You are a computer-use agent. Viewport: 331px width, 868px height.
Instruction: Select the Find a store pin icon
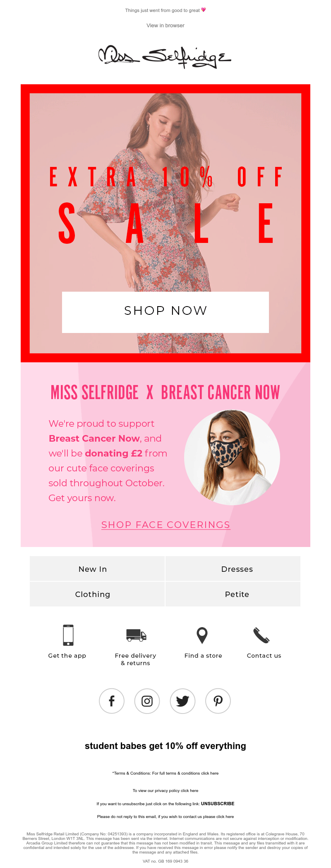202,635
